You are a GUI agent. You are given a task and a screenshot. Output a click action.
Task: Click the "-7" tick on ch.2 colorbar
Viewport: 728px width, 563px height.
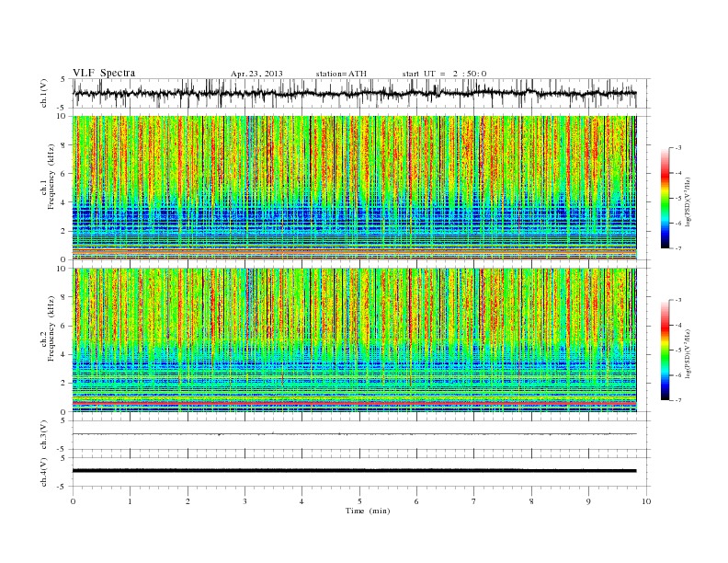(x=678, y=400)
